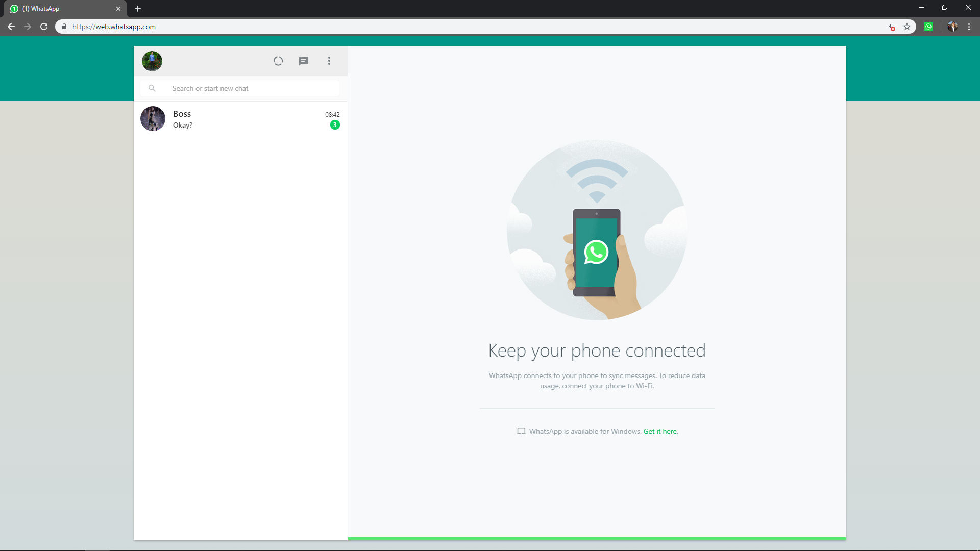Image resolution: width=980 pixels, height=551 pixels.
Task: Open the Status circle icon
Action: click(278, 61)
